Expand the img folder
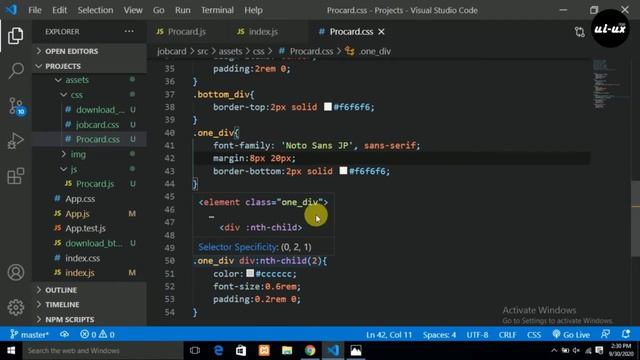The height and width of the screenshot is (360, 640). [x=89, y=154]
